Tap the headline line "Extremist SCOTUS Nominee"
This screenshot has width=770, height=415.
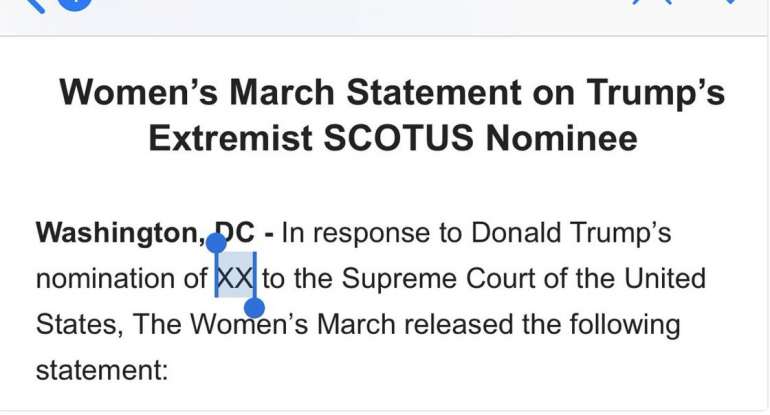tap(392, 138)
